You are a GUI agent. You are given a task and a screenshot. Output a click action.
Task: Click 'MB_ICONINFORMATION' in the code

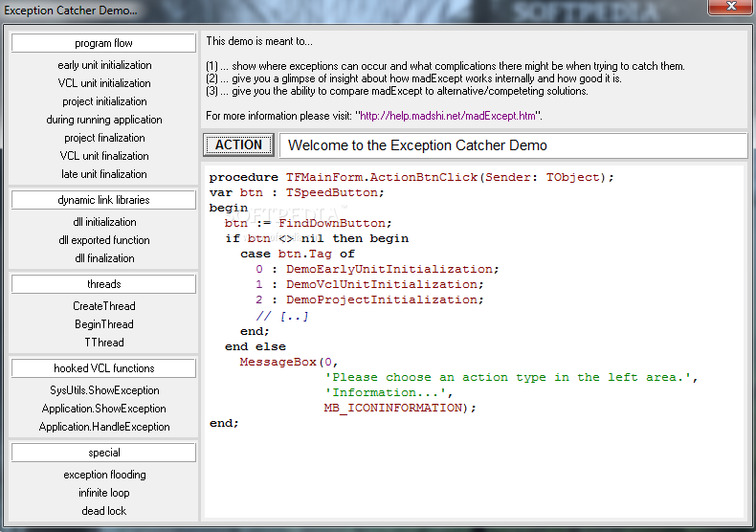click(393, 408)
